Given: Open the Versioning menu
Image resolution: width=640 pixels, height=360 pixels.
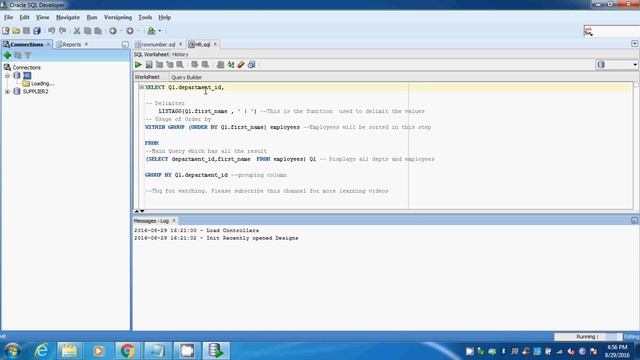Looking at the screenshot, I should (x=118, y=17).
